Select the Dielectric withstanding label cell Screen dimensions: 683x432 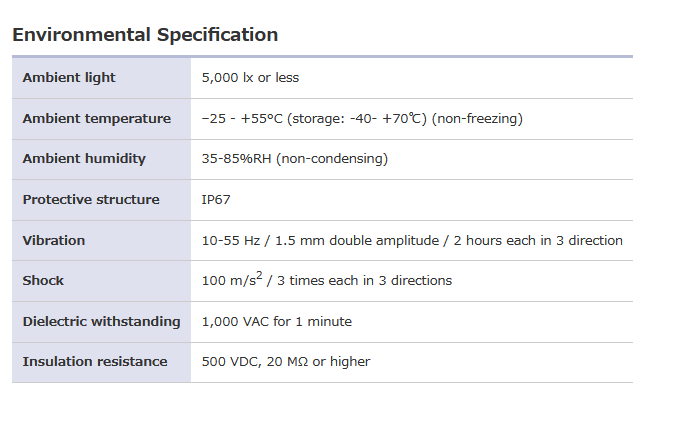tap(101, 322)
